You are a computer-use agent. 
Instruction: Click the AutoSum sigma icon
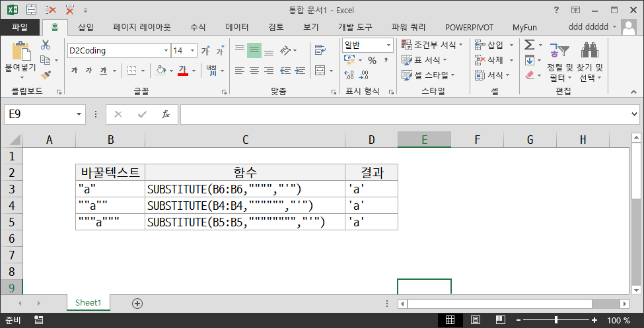[530, 45]
